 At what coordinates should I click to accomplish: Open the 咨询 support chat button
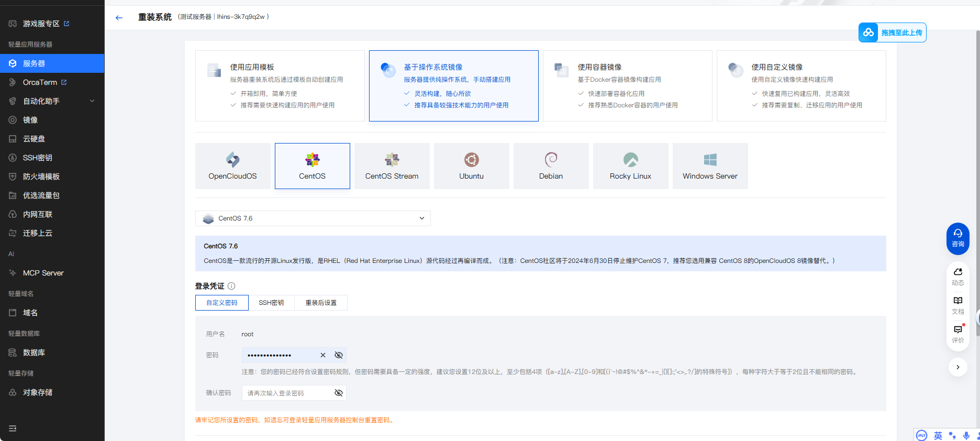point(957,238)
